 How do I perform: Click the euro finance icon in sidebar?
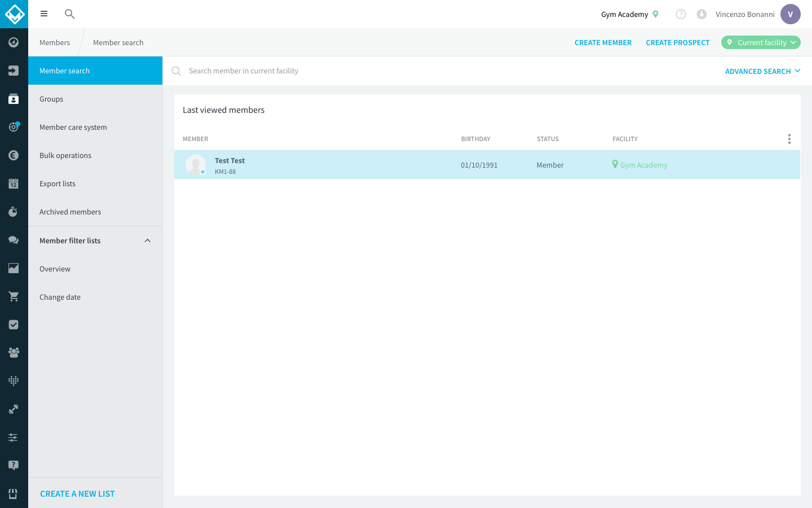pyautogui.click(x=14, y=155)
